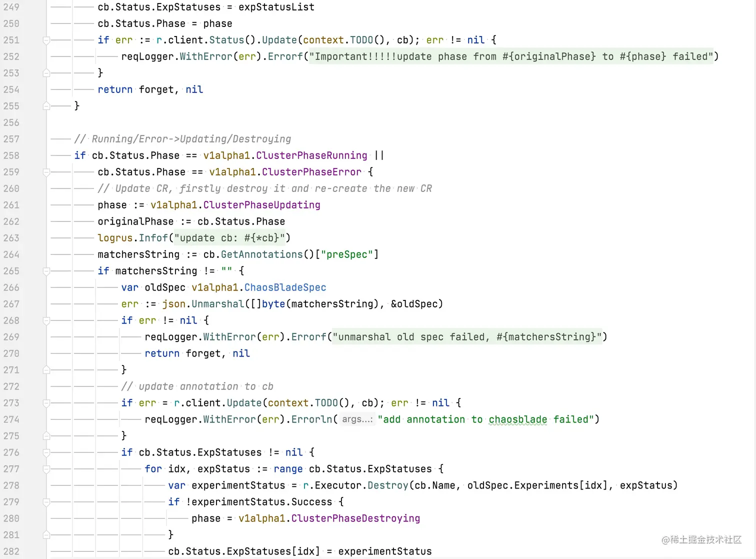Click the underlined word 'chaosblade' in the string

(x=517, y=419)
